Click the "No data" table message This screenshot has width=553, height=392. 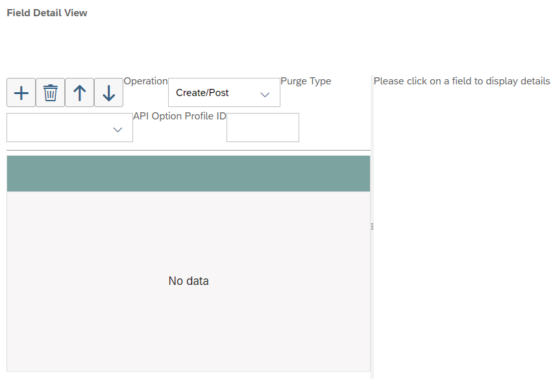pos(188,281)
